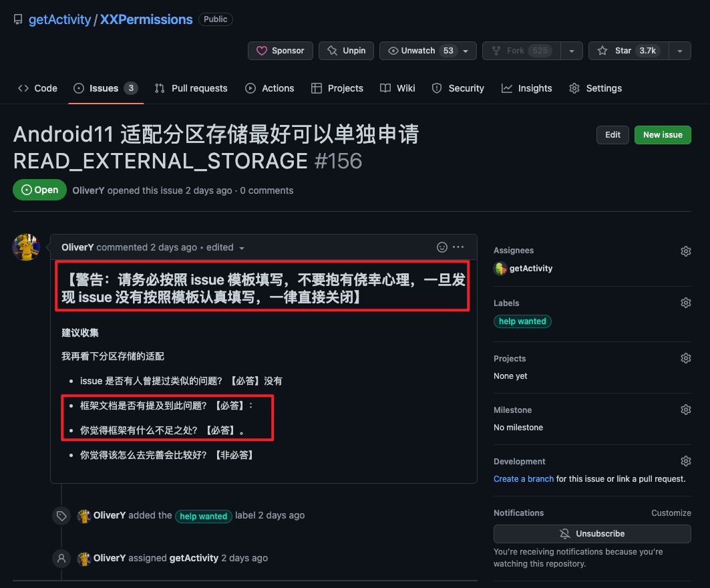Click the Edit issue title button
The height and width of the screenshot is (588, 710).
[x=612, y=135]
